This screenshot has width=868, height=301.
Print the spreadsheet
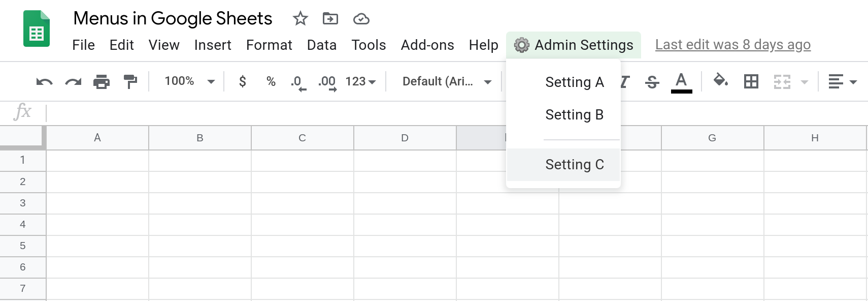coord(102,81)
